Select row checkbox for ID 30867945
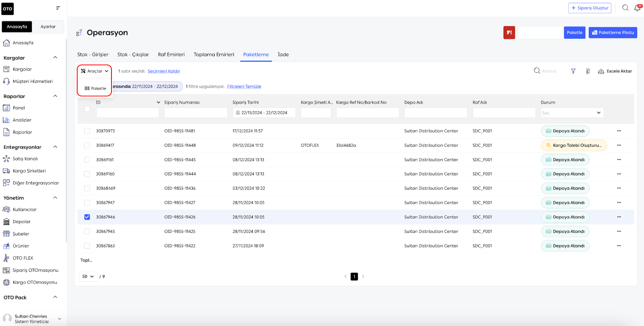This screenshot has width=644, height=326. click(87, 231)
